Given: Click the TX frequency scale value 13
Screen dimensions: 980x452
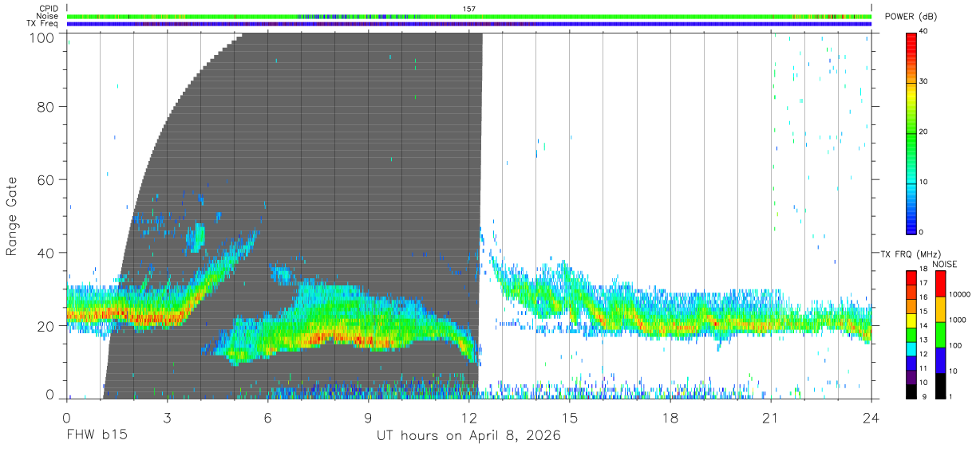Looking at the screenshot, I should coord(924,340).
